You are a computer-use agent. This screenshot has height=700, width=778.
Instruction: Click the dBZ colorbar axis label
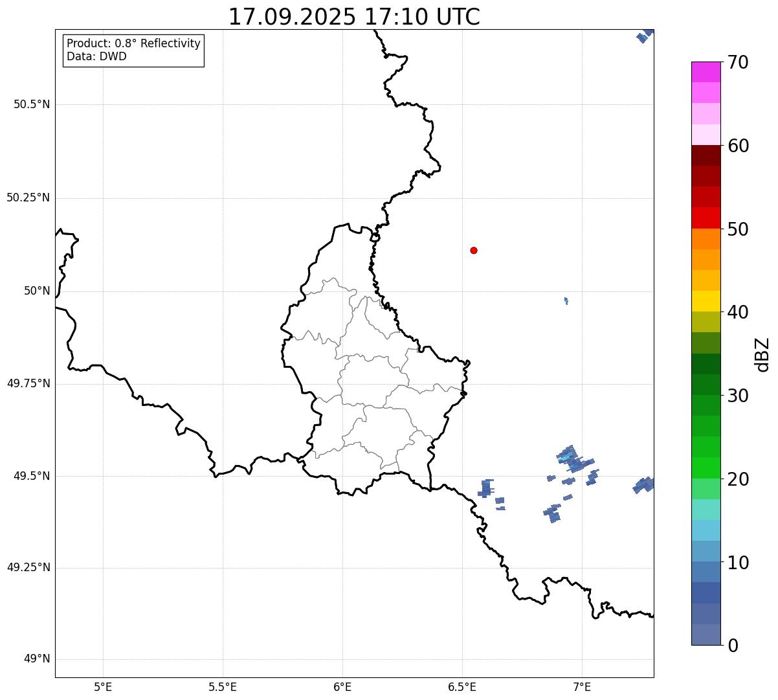pos(762,354)
